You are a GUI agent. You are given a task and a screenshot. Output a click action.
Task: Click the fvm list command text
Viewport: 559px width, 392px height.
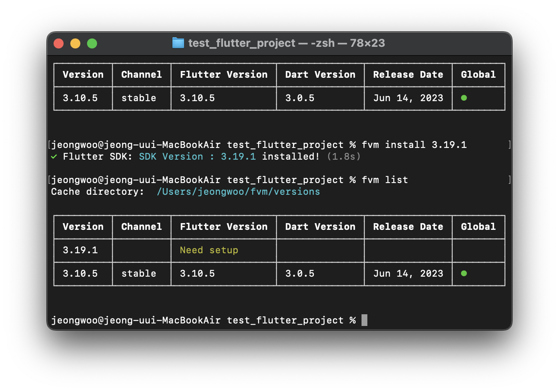click(x=385, y=180)
